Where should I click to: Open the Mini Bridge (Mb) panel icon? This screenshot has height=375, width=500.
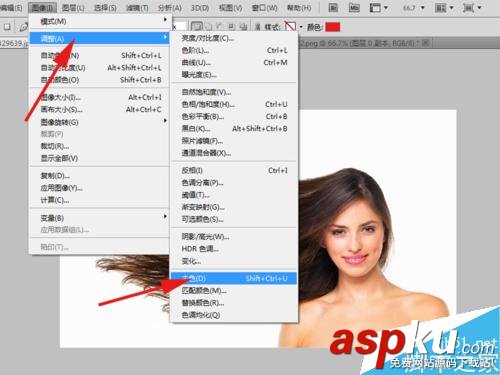tap(354, 7)
